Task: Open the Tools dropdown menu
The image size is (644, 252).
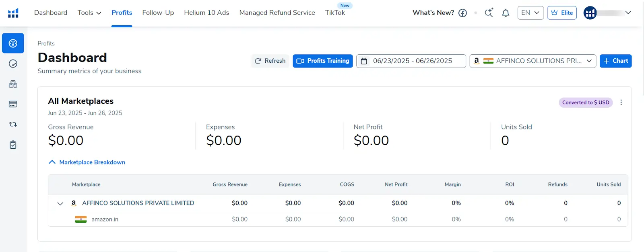Action: (89, 13)
